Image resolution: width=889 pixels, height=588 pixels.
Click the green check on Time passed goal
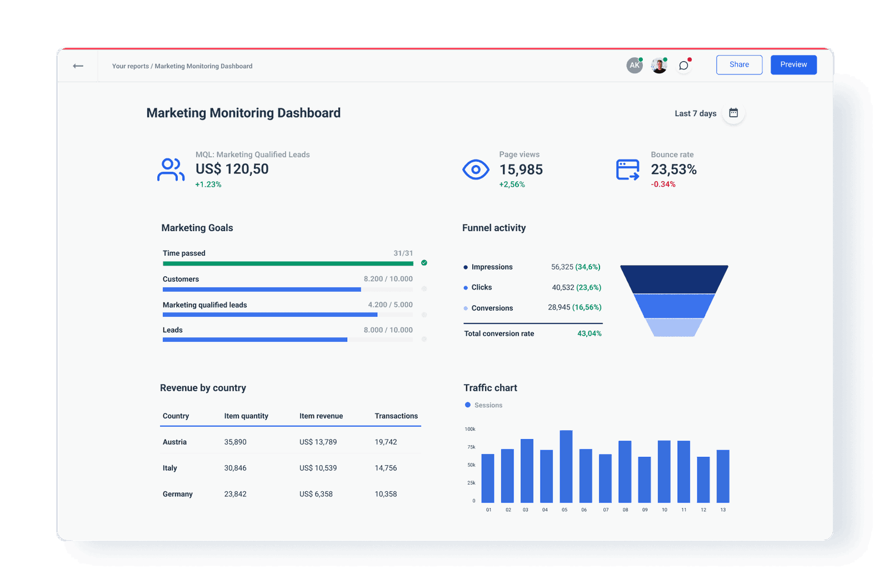tap(423, 262)
